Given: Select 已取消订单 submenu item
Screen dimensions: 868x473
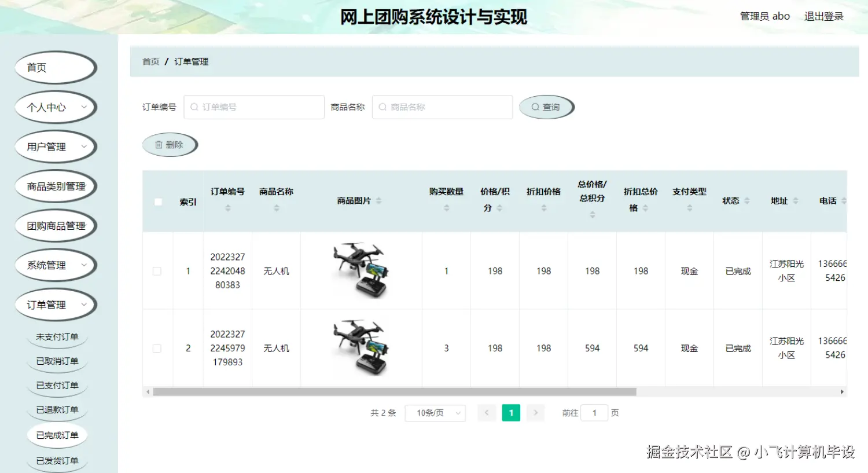Looking at the screenshot, I should (57, 361).
